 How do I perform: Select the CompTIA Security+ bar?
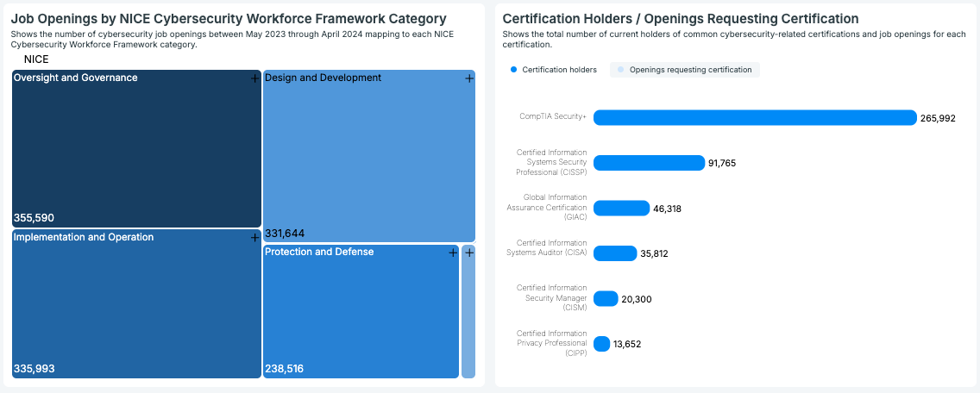(755, 117)
